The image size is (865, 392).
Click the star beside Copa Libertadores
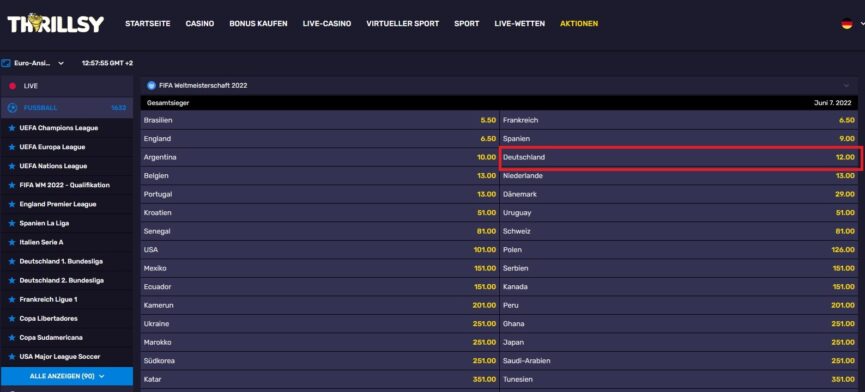click(12, 319)
